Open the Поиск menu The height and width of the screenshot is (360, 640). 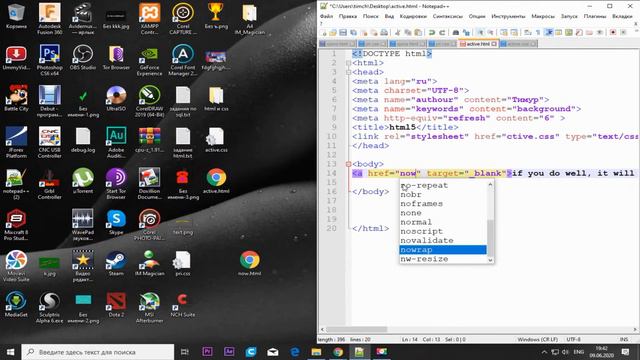tap(371, 16)
